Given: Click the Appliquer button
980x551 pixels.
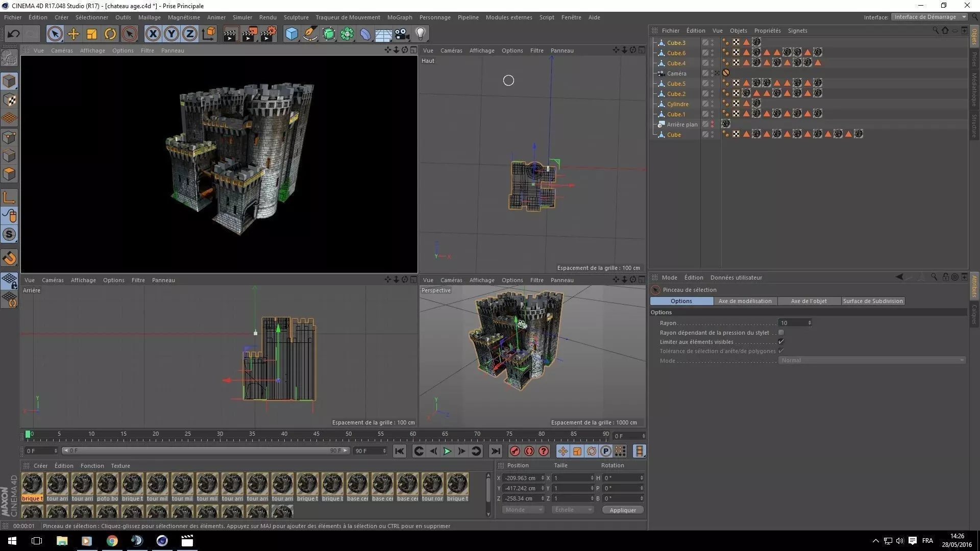Looking at the screenshot, I should [x=622, y=510].
